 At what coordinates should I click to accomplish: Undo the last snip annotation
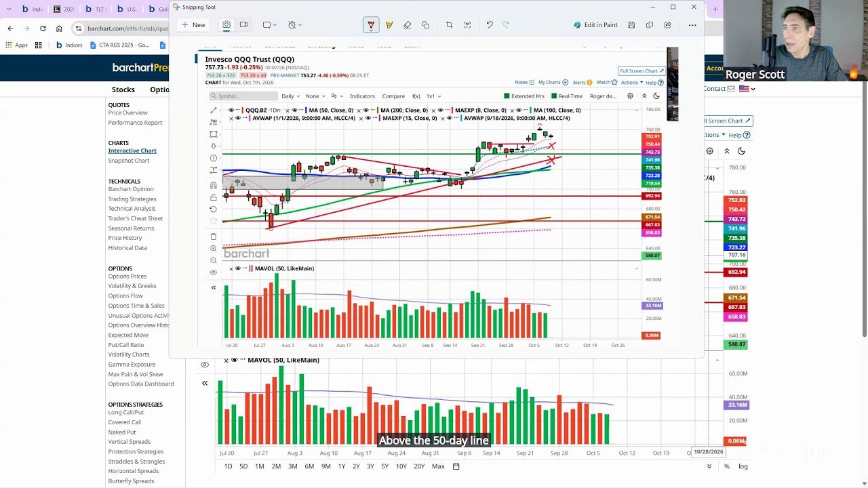point(489,25)
